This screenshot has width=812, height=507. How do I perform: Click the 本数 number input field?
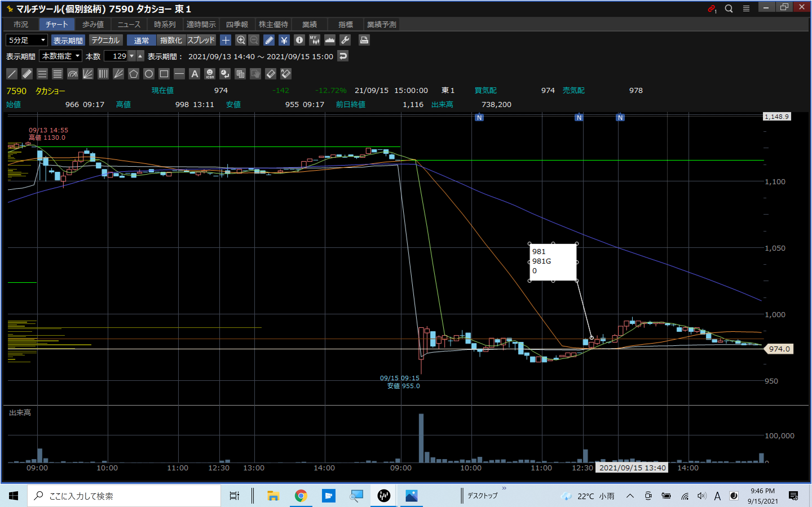(116, 56)
